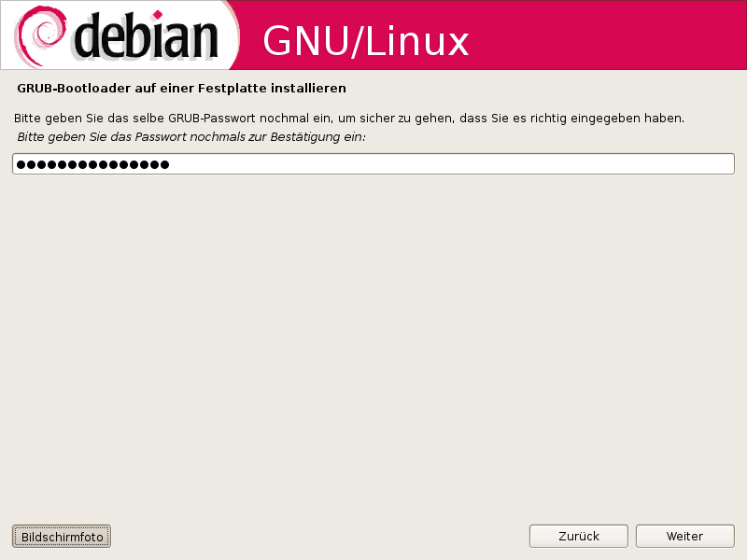Continue with the Weiter button
Viewport: 747px width, 560px height.
[684, 536]
